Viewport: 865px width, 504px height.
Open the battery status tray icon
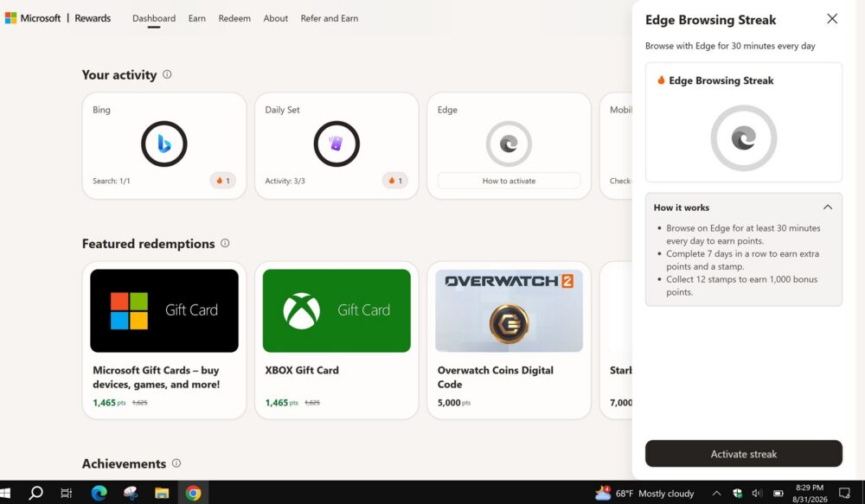pyautogui.click(x=778, y=493)
